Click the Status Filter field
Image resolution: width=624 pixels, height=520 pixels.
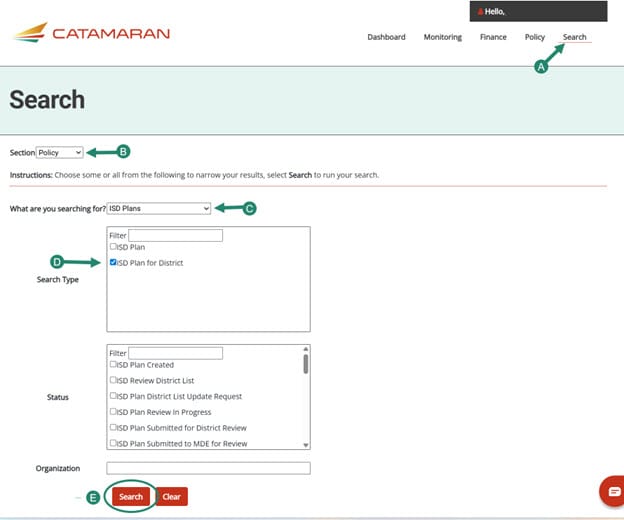pos(176,353)
